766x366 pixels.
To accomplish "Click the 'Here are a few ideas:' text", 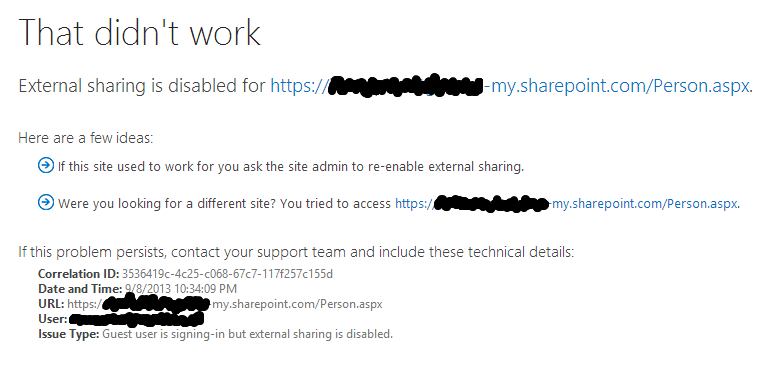I will click(x=86, y=138).
